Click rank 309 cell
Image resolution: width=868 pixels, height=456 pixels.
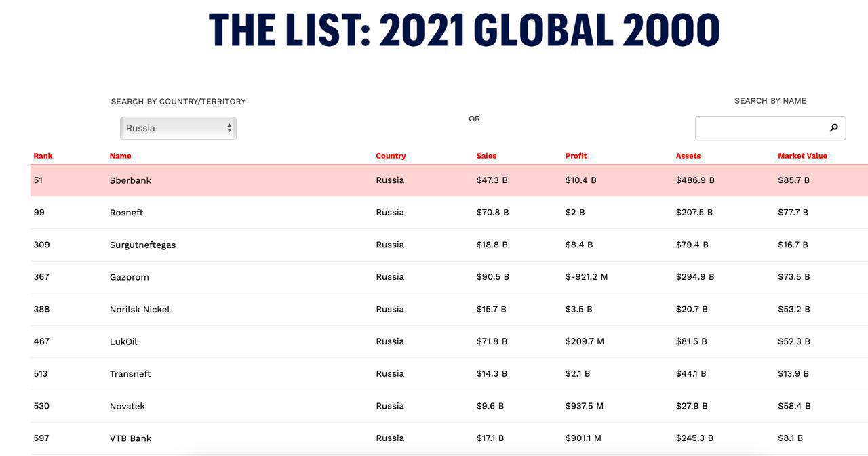point(41,245)
